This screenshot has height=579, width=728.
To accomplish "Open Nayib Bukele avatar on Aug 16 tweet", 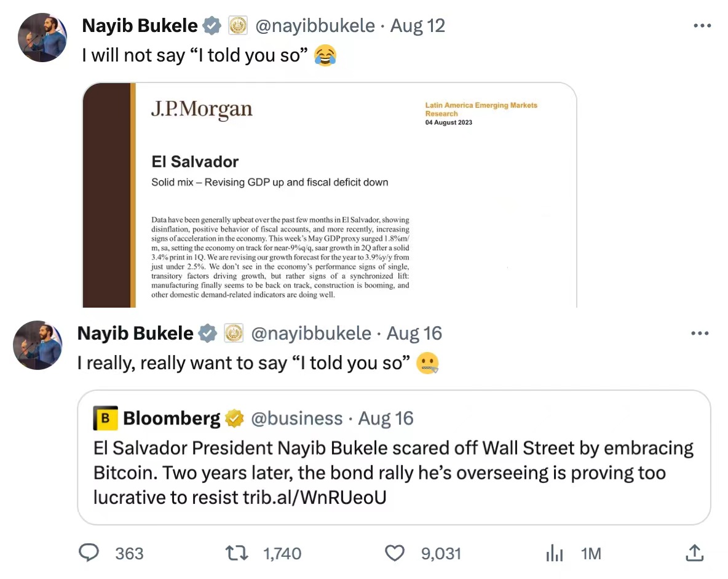I will pos(38,345).
